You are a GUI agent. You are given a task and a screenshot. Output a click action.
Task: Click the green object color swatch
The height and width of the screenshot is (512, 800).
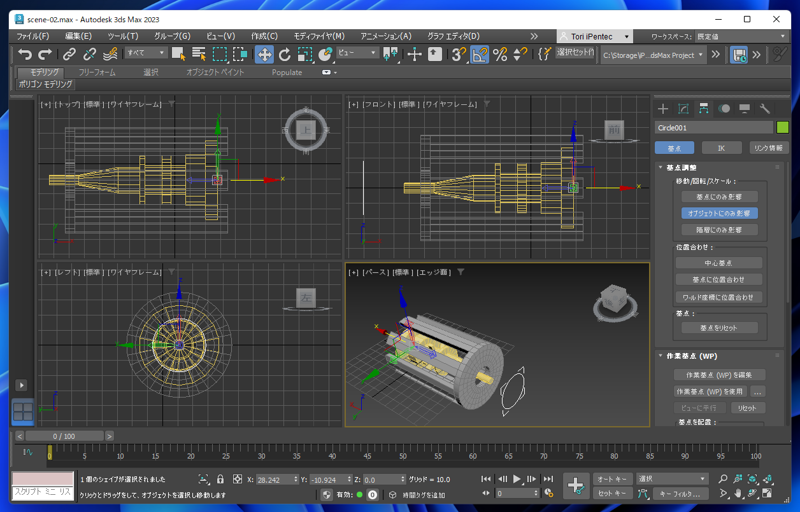(x=782, y=127)
